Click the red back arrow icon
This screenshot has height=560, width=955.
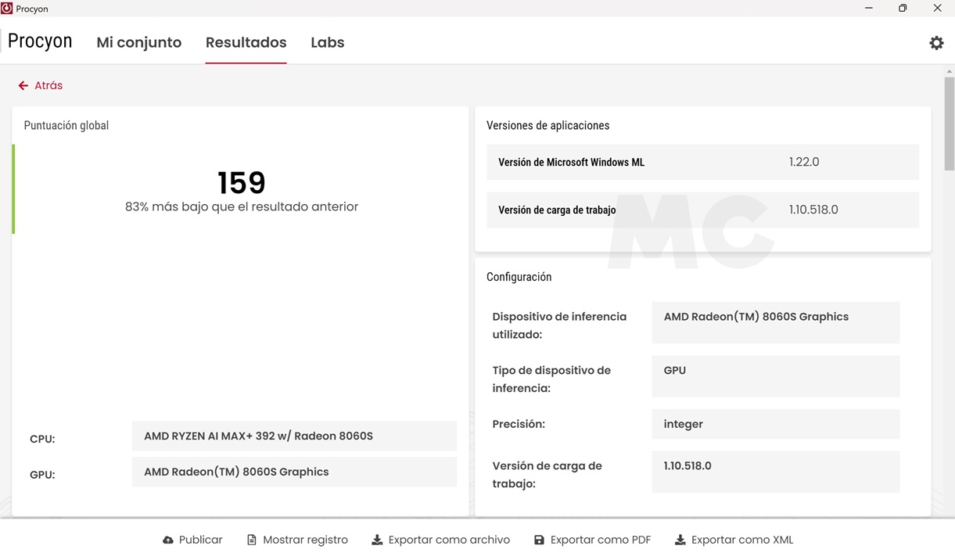point(23,86)
